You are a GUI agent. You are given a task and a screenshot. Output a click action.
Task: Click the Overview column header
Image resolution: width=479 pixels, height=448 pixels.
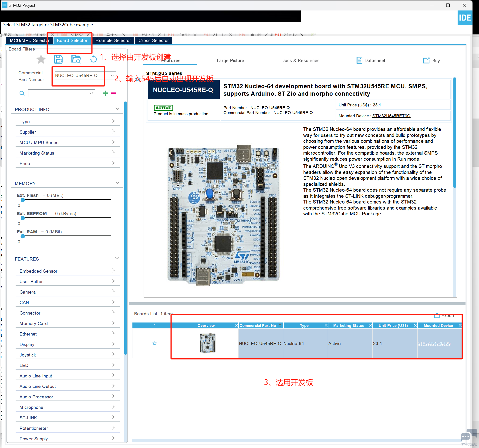tap(206, 326)
